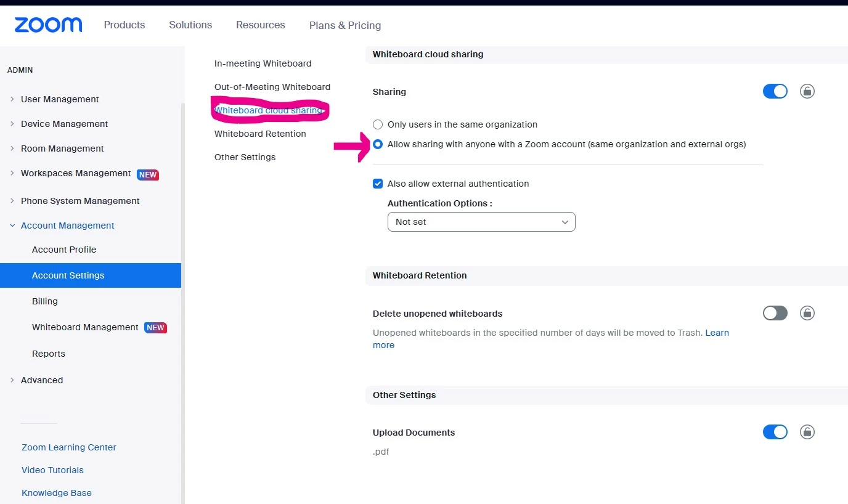
Task: Click the NEW badge beside Whiteboard Management
Action: tap(155, 328)
